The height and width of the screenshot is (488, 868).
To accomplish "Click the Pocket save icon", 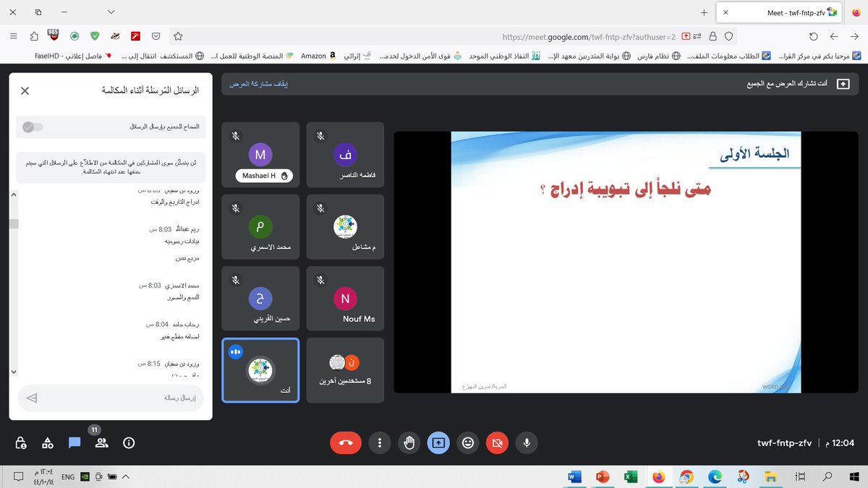I will pos(156,36).
